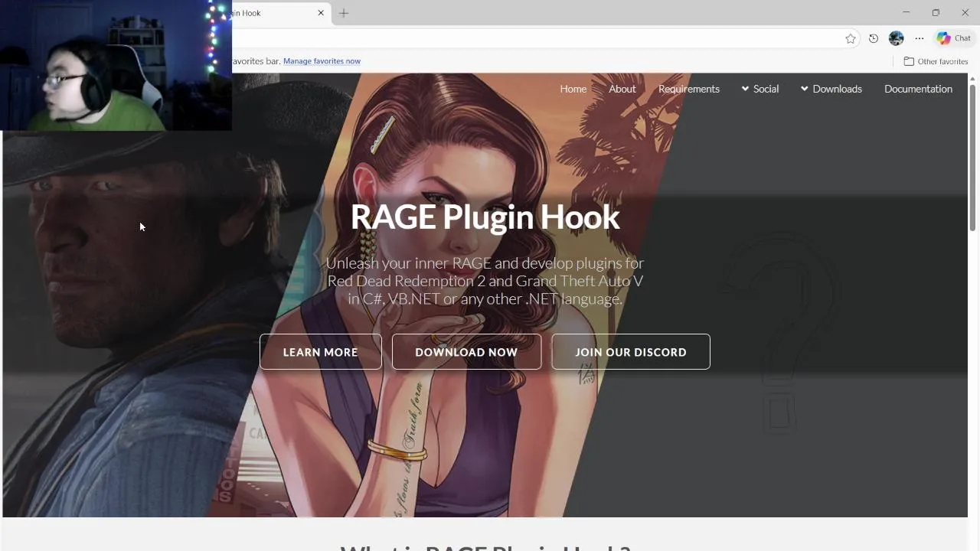Expand the Downloads dropdown menu
This screenshot has width=980, height=551.
point(831,89)
